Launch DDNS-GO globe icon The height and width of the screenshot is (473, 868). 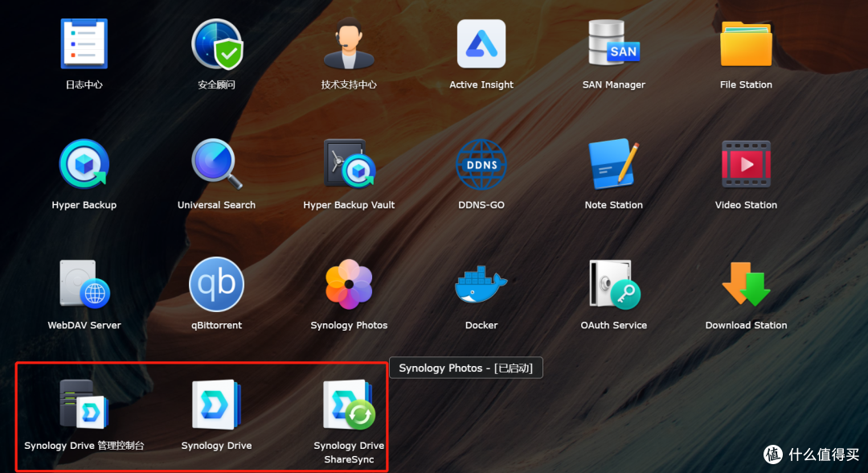pos(481,164)
